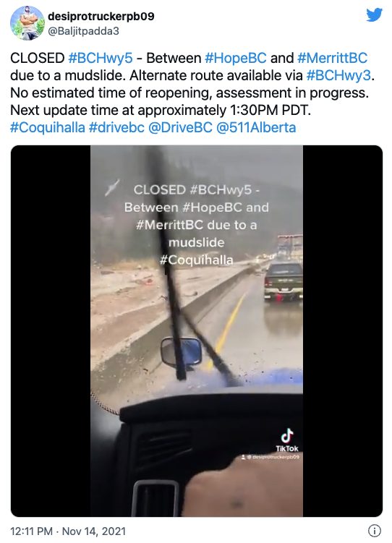
Task: Click the @Baljitpadda3 handle
Action: (x=83, y=31)
